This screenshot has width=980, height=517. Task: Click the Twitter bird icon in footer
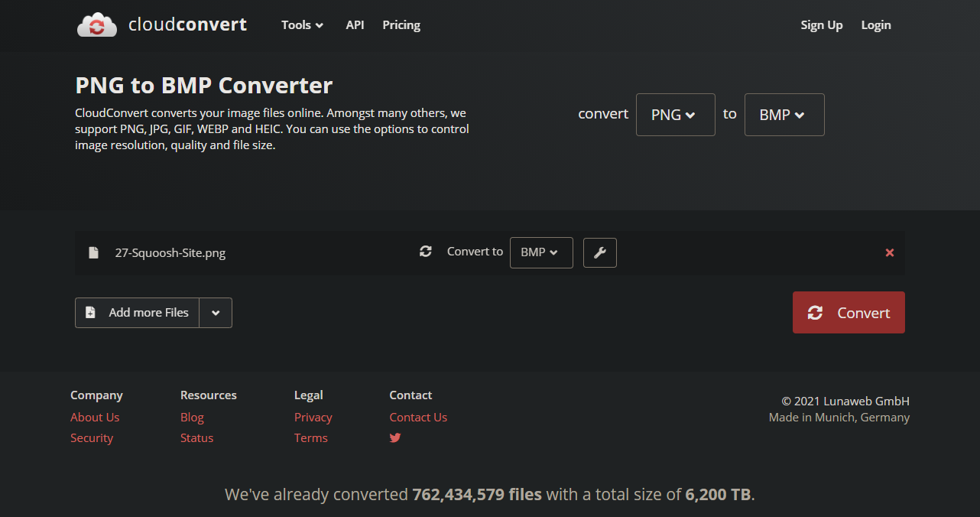(395, 438)
